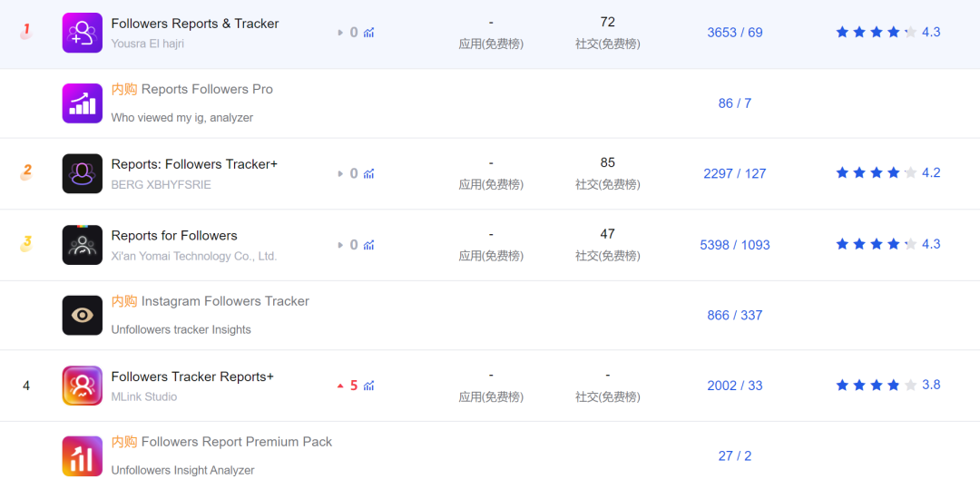This screenshot has width=980, height=489.
Task: Open trend chart icon for Followers Reports & Tracker
Action: pyautogui.click(x=369, y=33)
